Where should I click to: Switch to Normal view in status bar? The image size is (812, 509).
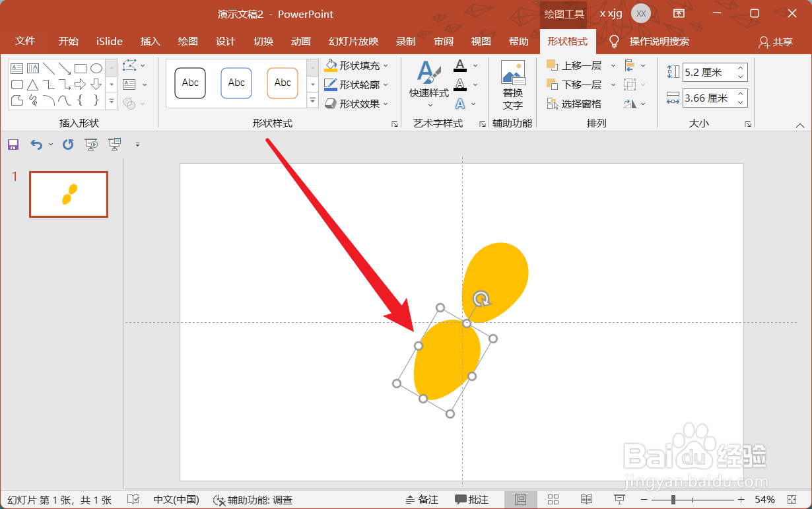pyautogui.click(x=520, y=500)
